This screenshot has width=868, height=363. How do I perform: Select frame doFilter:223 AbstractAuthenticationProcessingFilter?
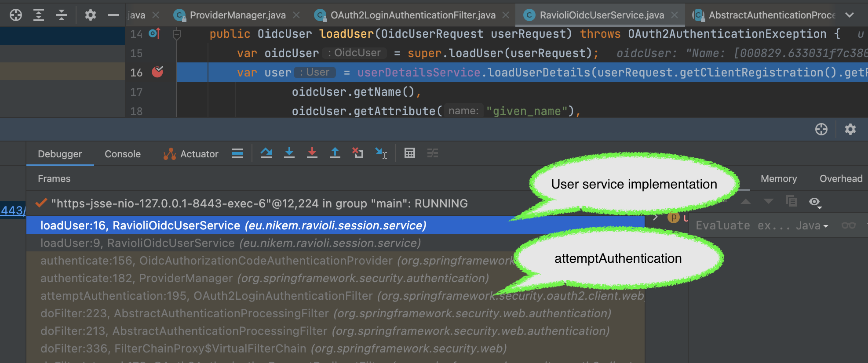[x=336, y=313]
